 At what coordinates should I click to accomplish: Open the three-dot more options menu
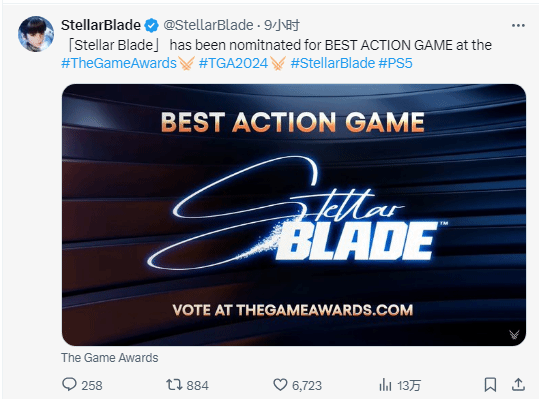[x=518, y=25]
